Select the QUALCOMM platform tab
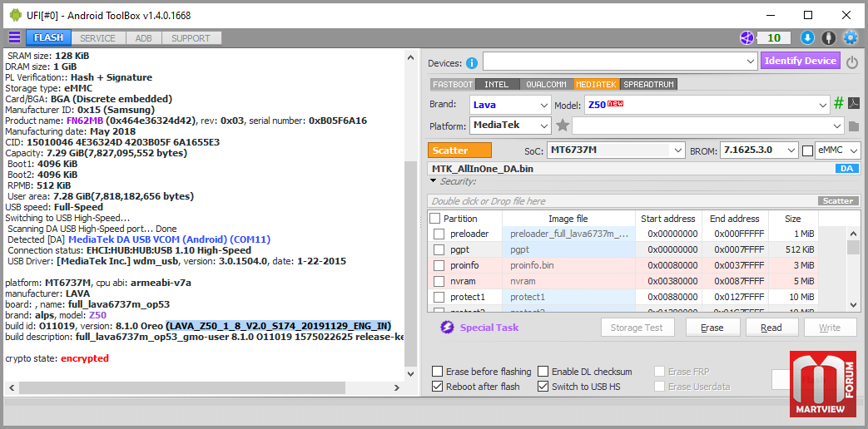 pyautogui.click(x=546, y=85)
